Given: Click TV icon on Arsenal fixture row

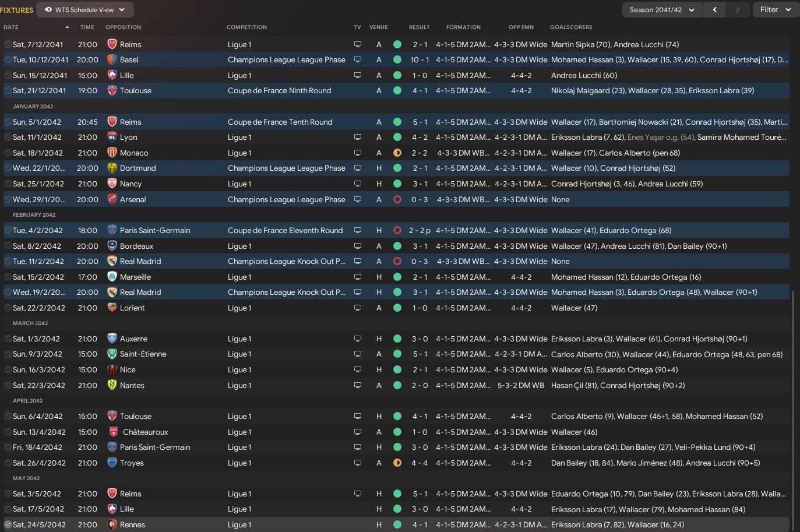Looking at the screenshot, I should point(358,199).
